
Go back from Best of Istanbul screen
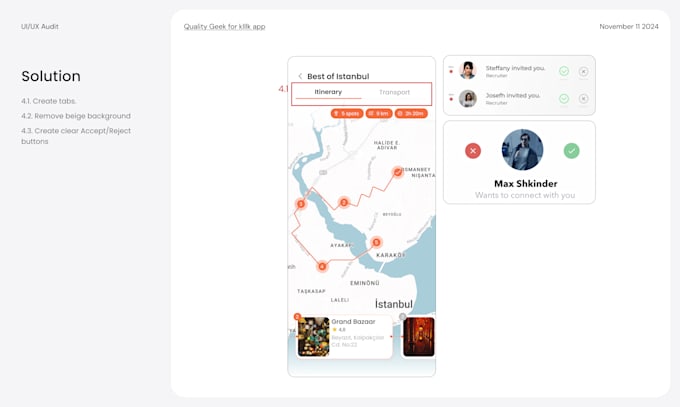(300, 76)
